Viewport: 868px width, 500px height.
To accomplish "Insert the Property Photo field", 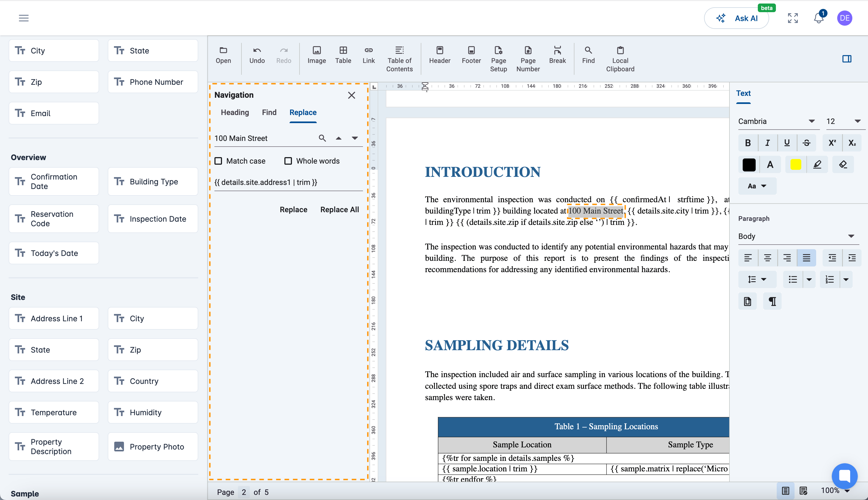I will [x=153, y=447].
